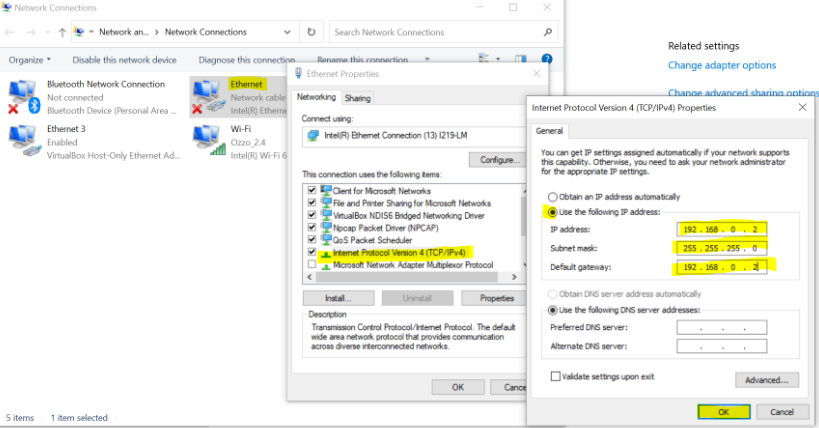Switch to Sharing tab
Image resolution: width=819 pixels, height=428 pixels.
coord(357,98)
